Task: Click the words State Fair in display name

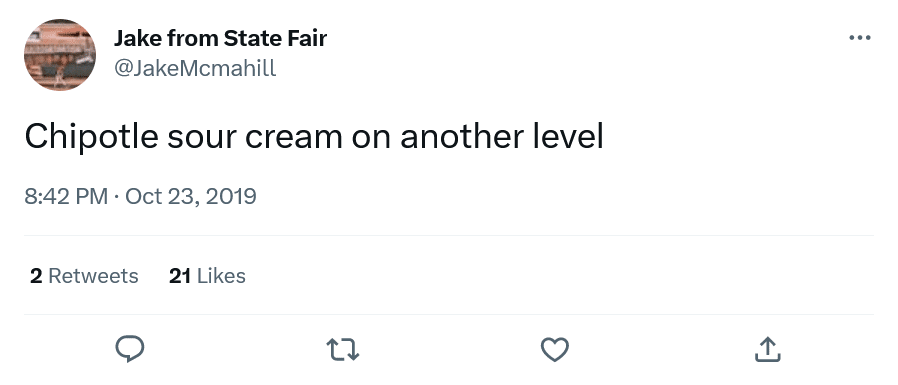Action: click(275, 38)
